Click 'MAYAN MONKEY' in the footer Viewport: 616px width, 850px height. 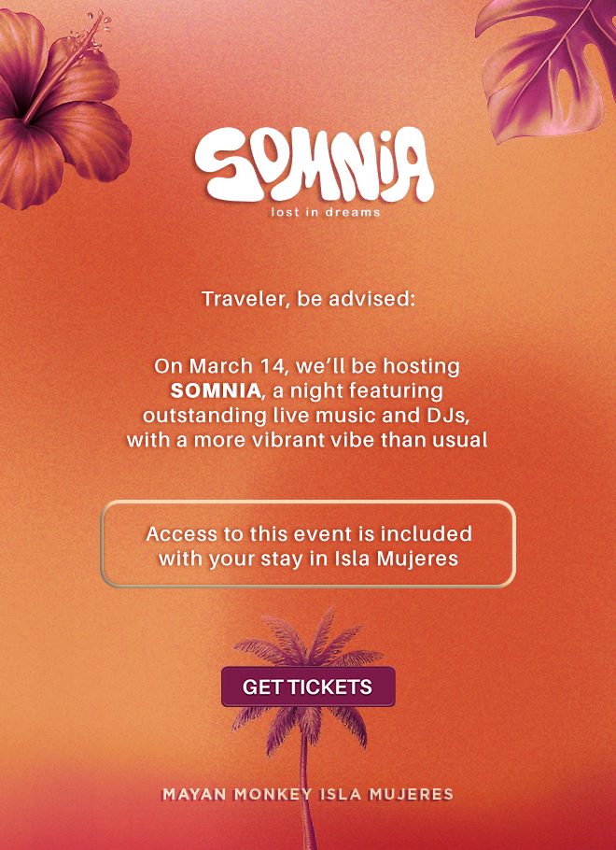(x=237, y=795)
